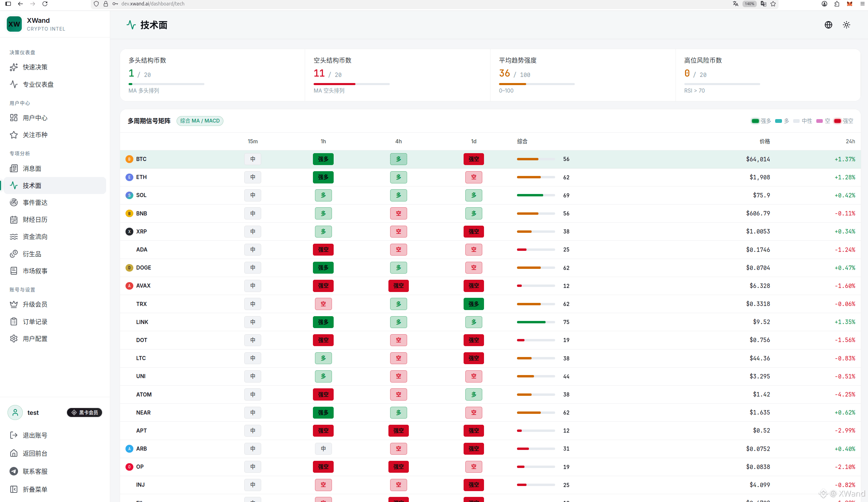Viewport: 868px width, 502px height.
Task: Select 市场叙事 menu item
Action: tap(55, 271)
